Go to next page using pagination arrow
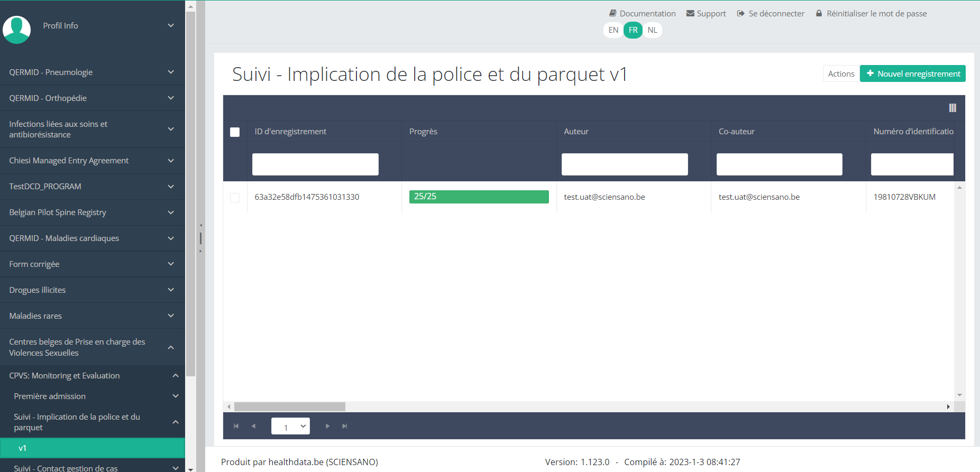980x472 pixels. (x=327, y=426)
